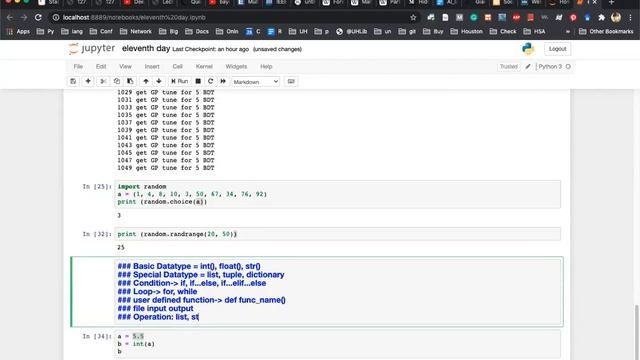This screenshot has width=640, height=360.
Task: Open the View menu in Jupyter
Action: [x=125, y=67]
